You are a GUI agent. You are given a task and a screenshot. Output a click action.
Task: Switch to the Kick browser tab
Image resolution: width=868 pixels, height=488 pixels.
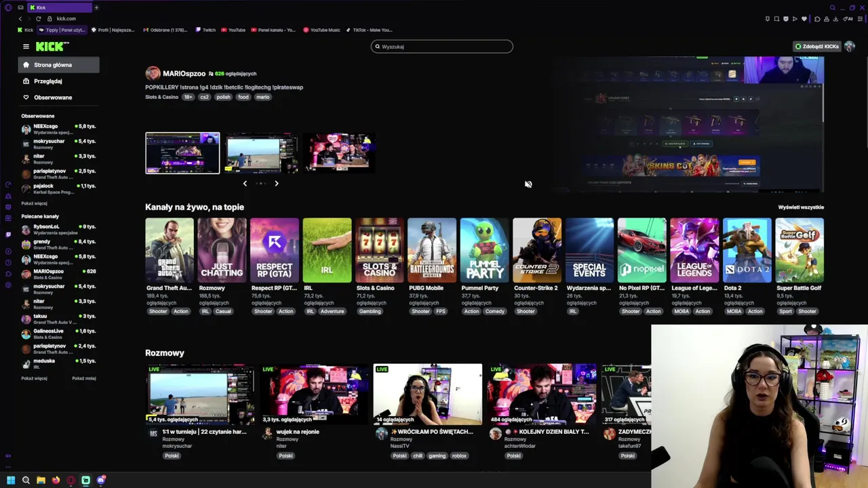pos(59,7)
